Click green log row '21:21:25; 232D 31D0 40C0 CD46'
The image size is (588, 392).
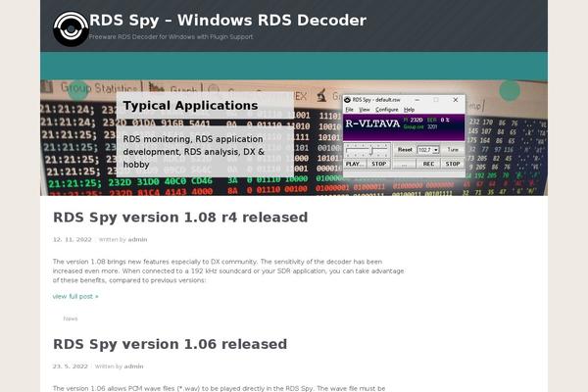(130, 182)
